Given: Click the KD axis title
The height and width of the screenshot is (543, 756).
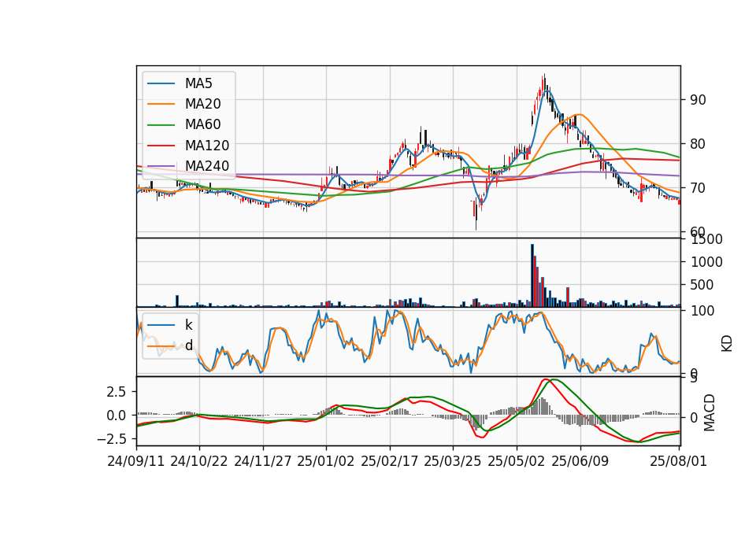Looking at the screenshot, I should pyautogui.click(x=727, y=343).
